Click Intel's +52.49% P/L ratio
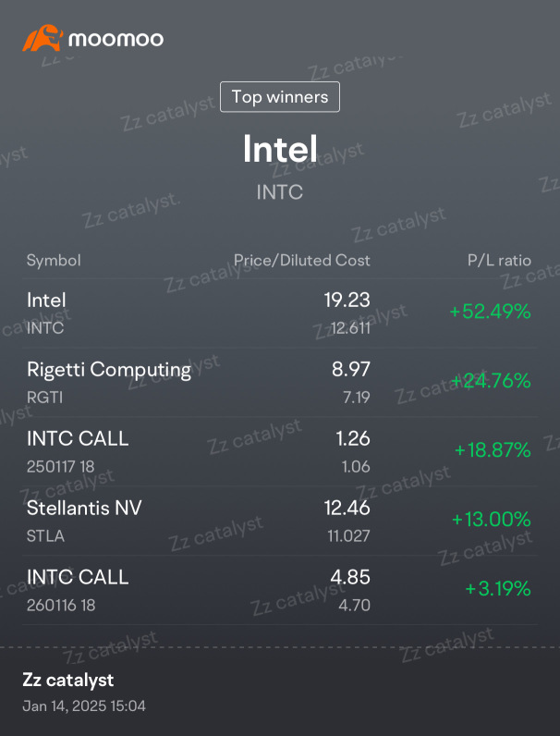 [x=490, y=312]
